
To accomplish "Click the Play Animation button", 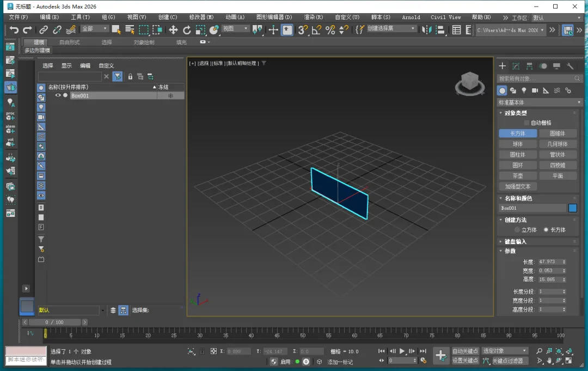I will (x=402, y=351).
